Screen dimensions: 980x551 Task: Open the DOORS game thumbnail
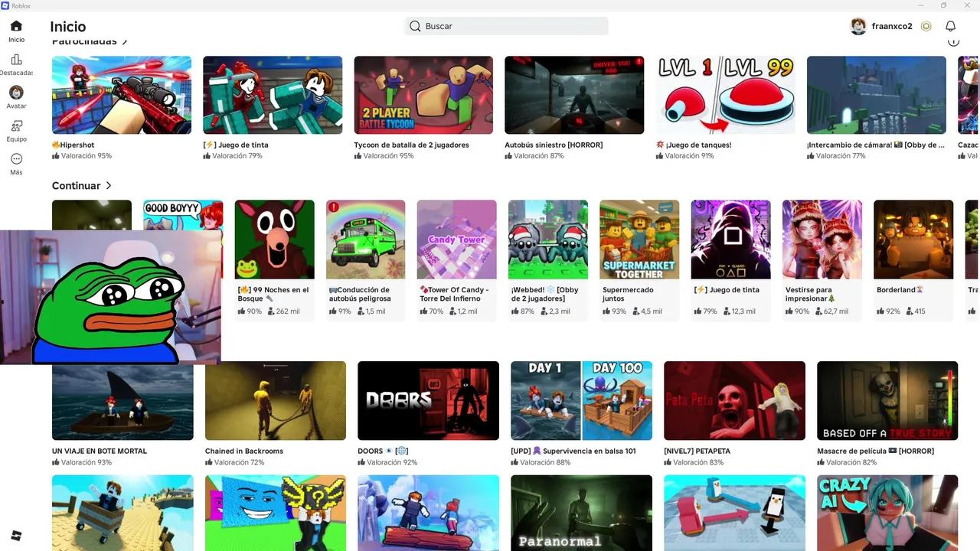pos(429,401)
